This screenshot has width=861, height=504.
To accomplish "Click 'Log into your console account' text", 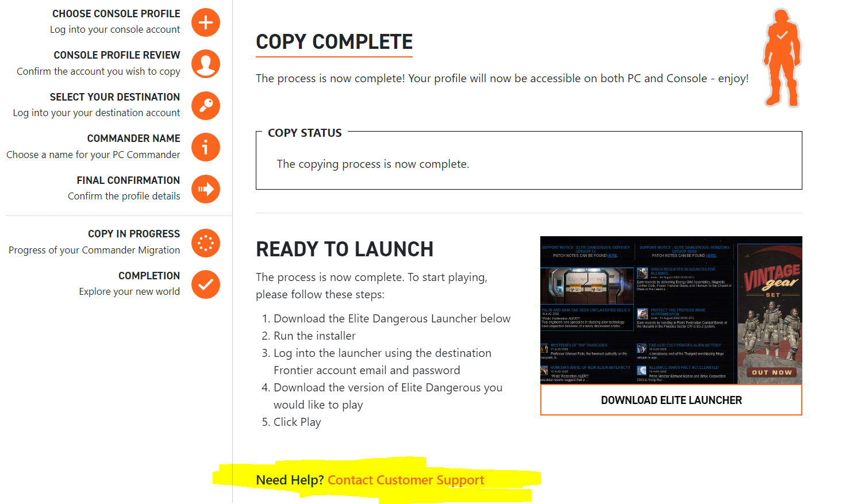I will coord(115,29).
